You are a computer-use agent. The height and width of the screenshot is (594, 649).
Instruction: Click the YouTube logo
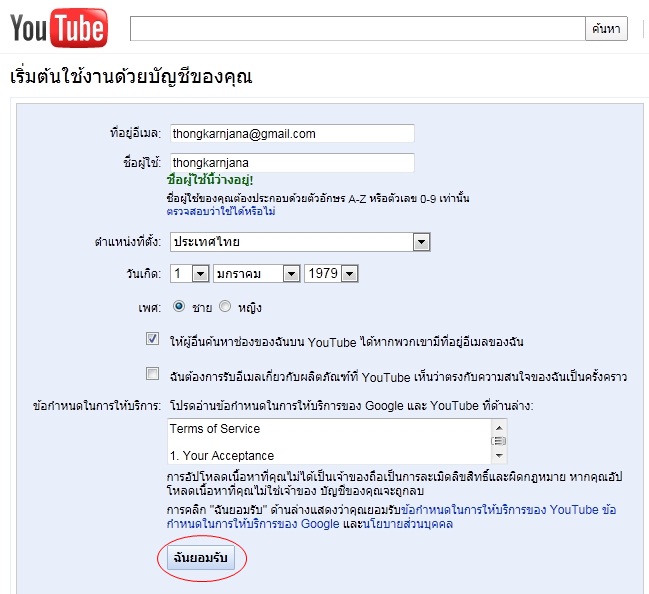click(58, 28)
